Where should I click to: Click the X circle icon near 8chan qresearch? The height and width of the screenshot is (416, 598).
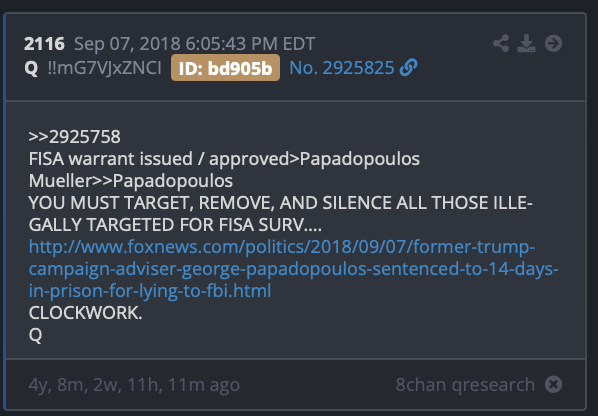point(553,384)
